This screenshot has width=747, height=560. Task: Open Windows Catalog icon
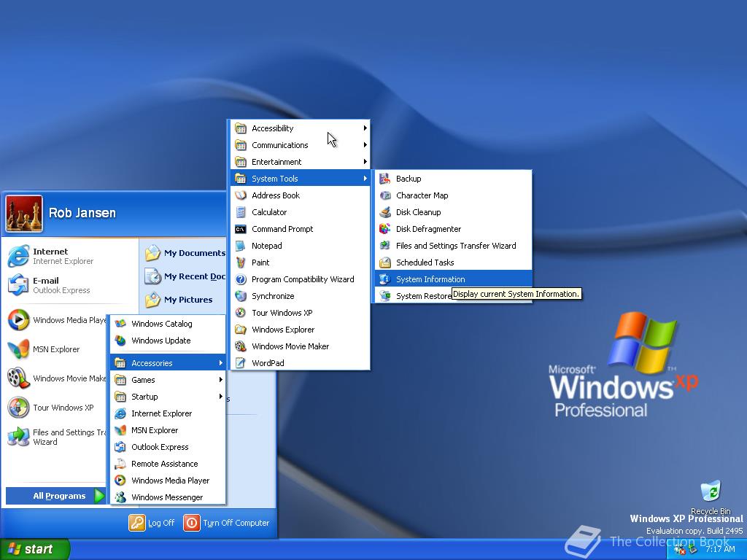point(120,323)
